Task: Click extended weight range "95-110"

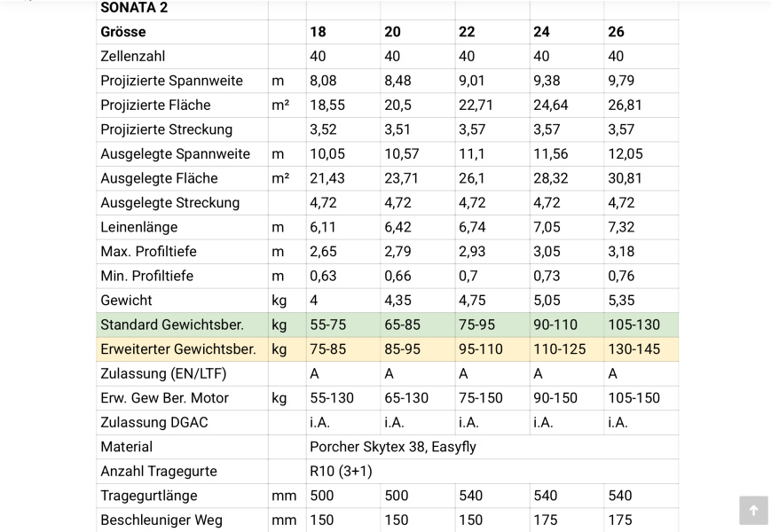Action: (481, 349)
